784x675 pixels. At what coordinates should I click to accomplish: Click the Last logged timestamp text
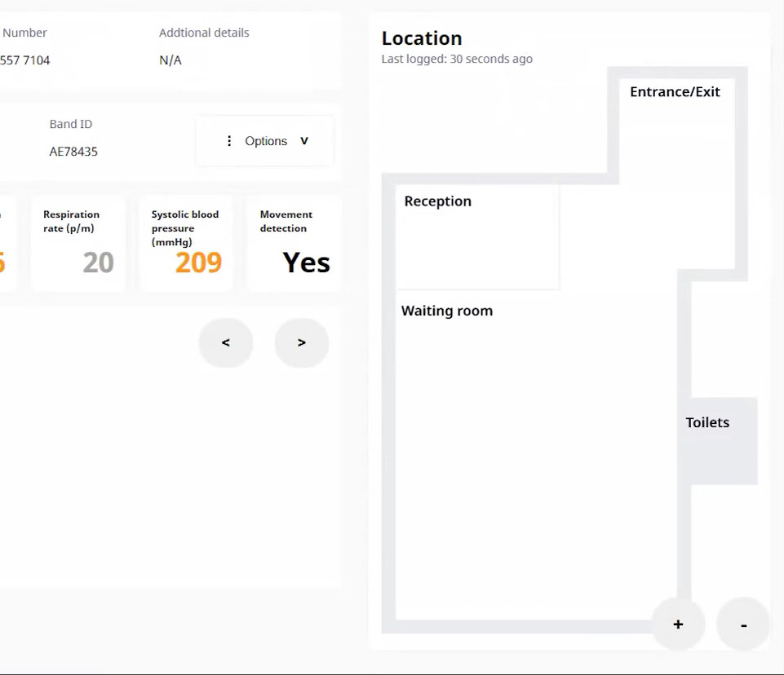(457, 59)
